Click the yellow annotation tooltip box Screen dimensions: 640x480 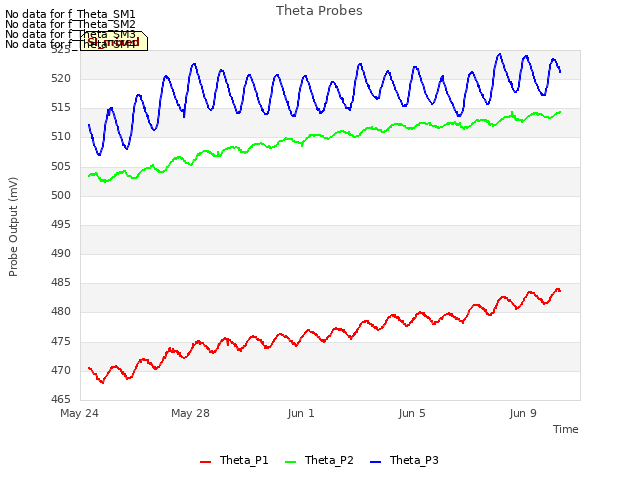114,41
